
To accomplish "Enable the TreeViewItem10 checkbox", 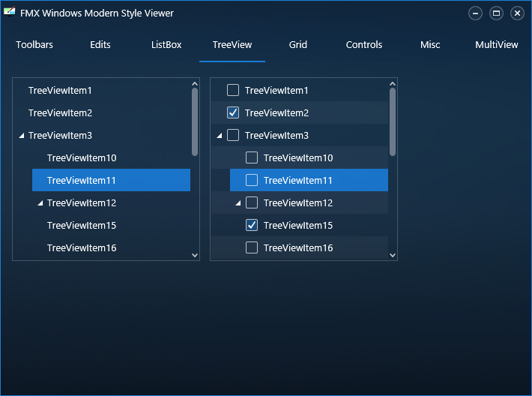I will click(x=252, y=157).
